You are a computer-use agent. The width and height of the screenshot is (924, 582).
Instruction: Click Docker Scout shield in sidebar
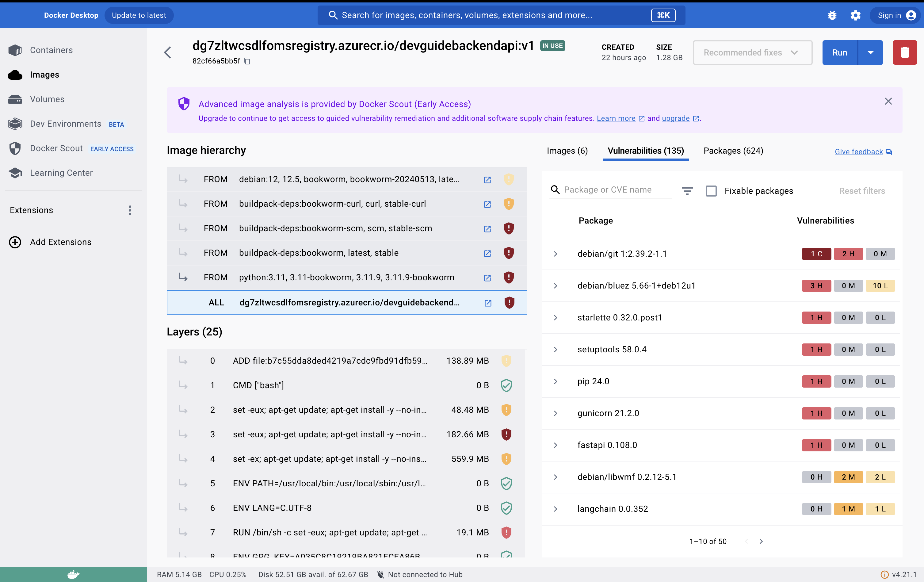15,148
